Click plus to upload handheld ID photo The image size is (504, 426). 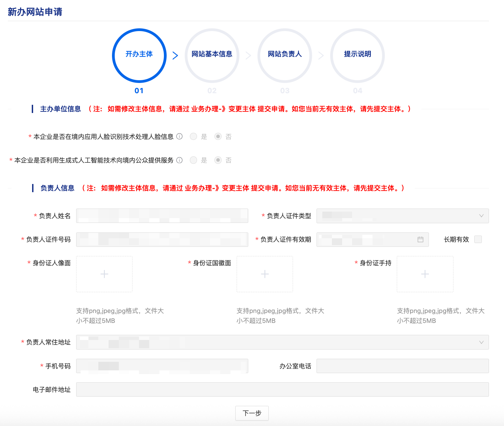click(x=425, y=274)
